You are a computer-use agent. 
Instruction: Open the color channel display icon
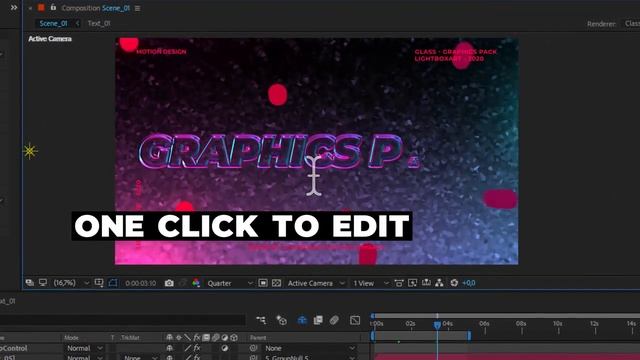click(196, 283)
